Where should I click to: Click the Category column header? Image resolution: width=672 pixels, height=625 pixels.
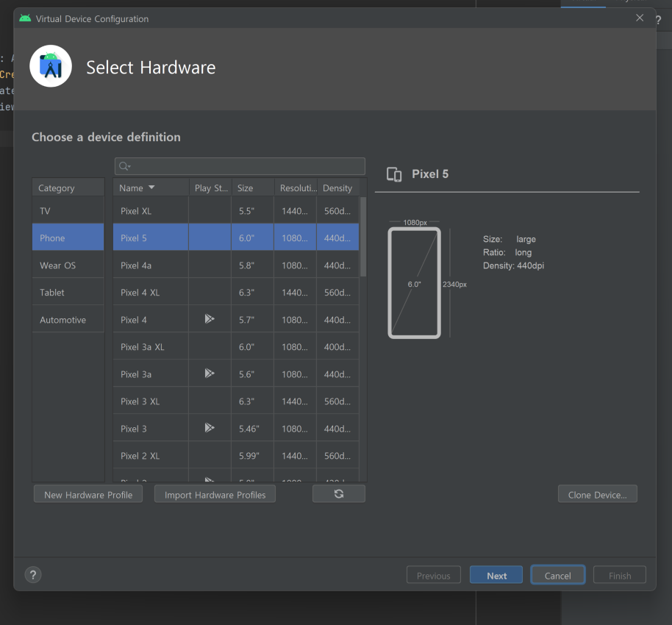[x=68, y=187]
